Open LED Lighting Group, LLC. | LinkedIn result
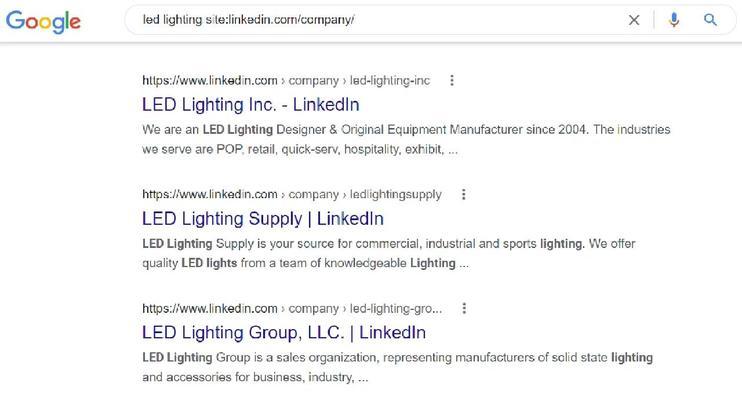Viewport: 742px width, 400px height. click(x=284, y=333)
